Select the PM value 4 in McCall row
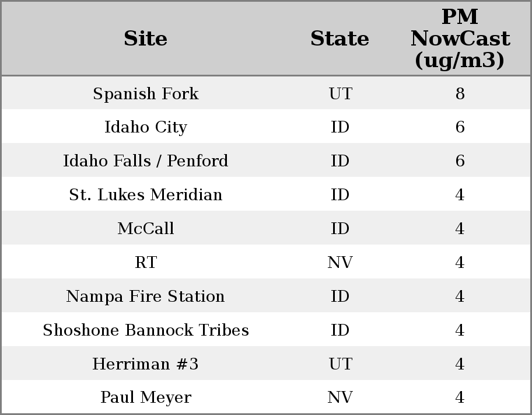This screenshot has height=415, width=532. point(460,229)
